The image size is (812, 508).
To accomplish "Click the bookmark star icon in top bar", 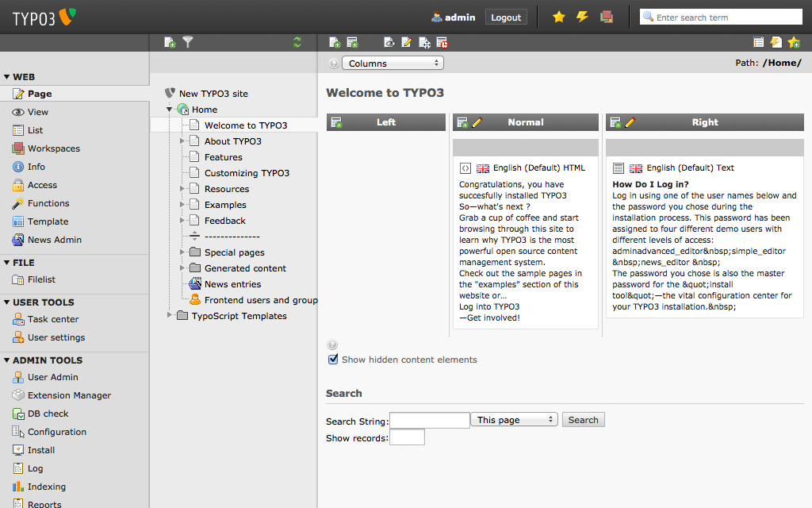I will tap(559, 17).
